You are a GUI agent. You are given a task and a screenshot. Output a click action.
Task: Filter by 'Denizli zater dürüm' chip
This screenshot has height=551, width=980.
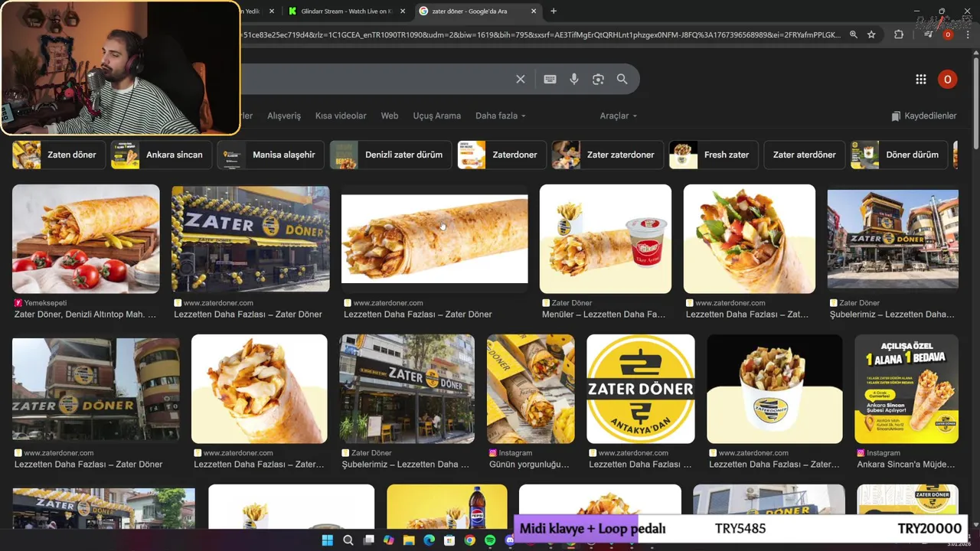pyautogui.click(x=390, y=155)
